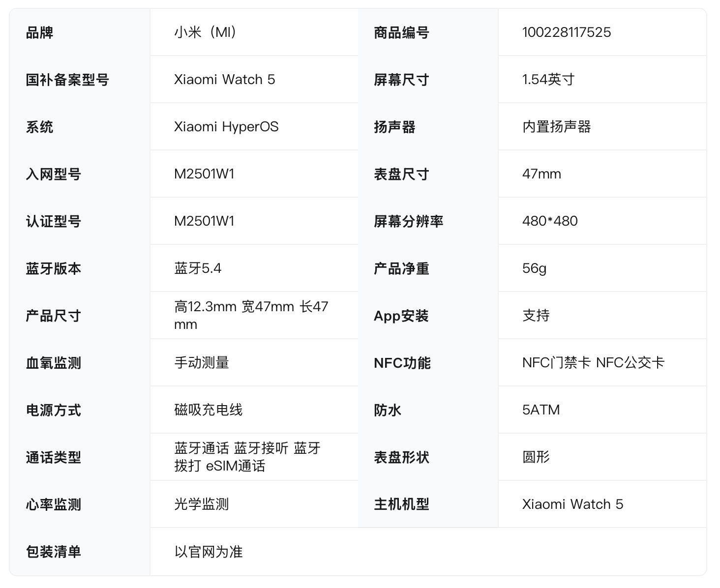Click the 5ATM waterproof value
This screenshot has height=588, width=720.
click(540, 410)
